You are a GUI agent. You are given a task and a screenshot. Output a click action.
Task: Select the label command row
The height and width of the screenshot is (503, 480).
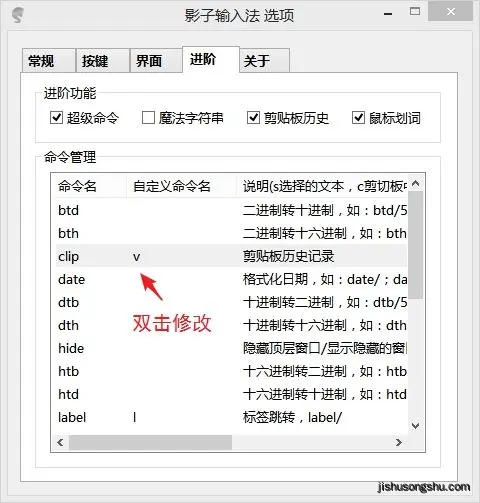click(x=231, y=417)
